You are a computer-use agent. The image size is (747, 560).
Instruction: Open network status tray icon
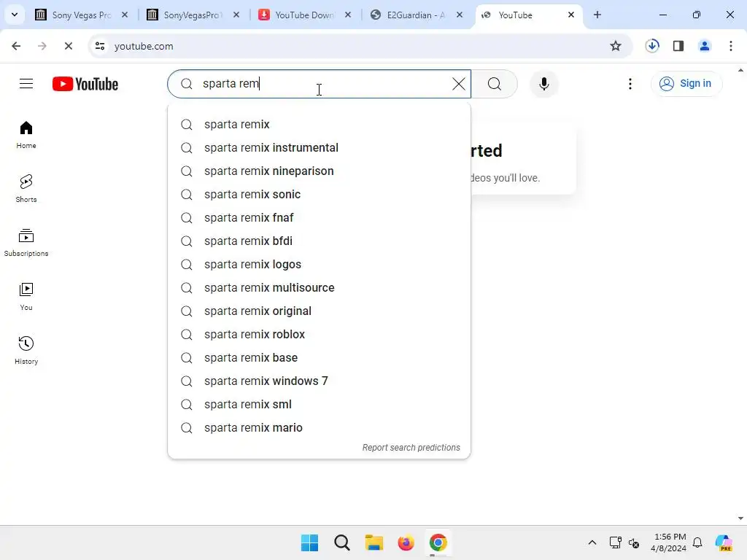pyautogui.click(x=616, y=542)
